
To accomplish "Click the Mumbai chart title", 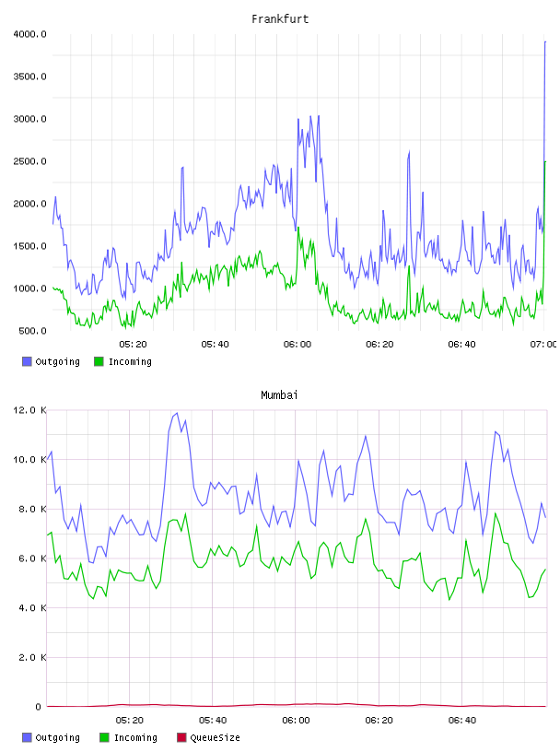I will point(279,395).
